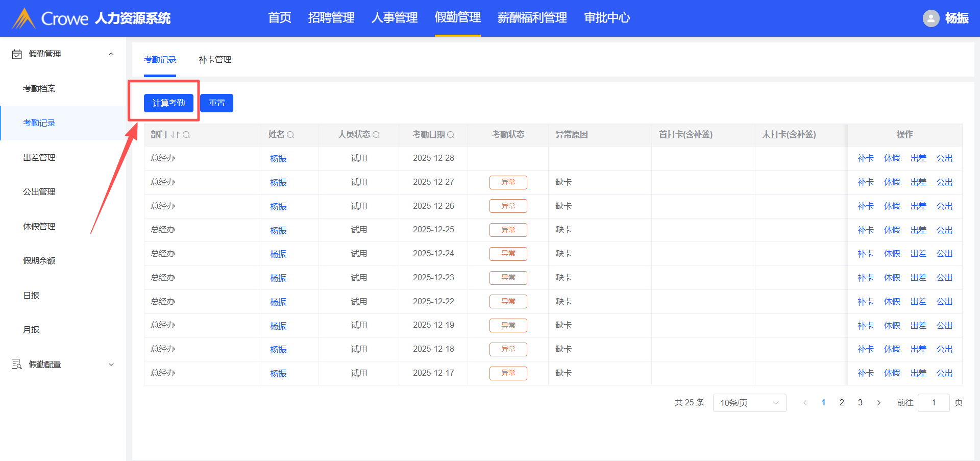Open the 10条/页 page size dropdown
980x461 pixels.
[749, 403]
